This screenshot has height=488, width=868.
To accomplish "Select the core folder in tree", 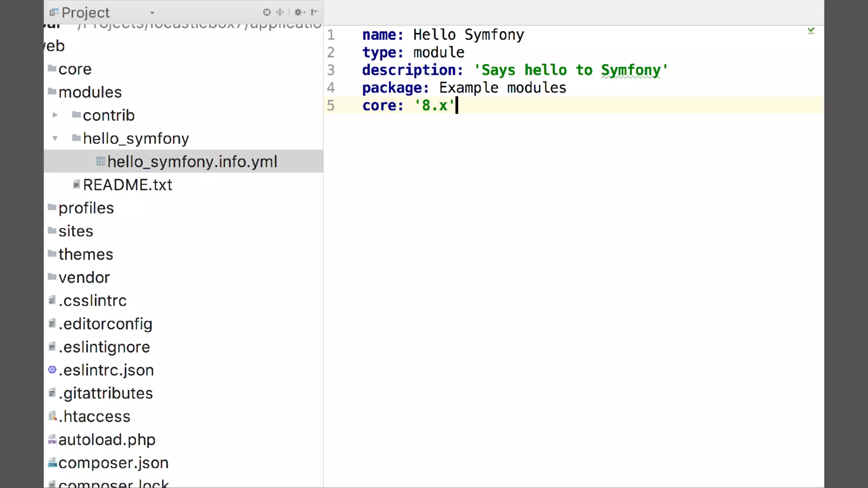I will click(75, 69).
